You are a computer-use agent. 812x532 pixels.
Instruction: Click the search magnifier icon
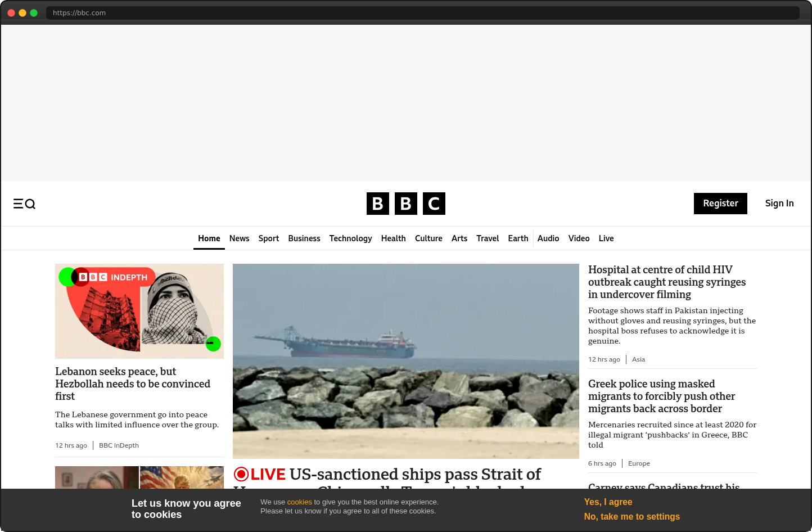[29, 204]
